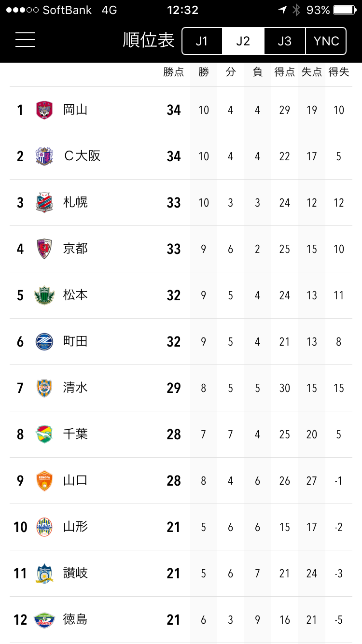Viewport: 362px width, 644px height.
Task: Open the 山形 team row
Action: point(181,527)
